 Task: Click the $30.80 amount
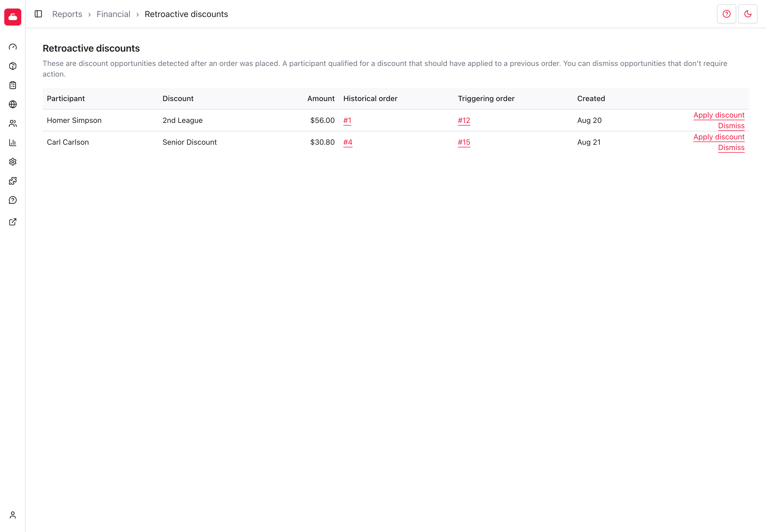(x=322, y=142)
